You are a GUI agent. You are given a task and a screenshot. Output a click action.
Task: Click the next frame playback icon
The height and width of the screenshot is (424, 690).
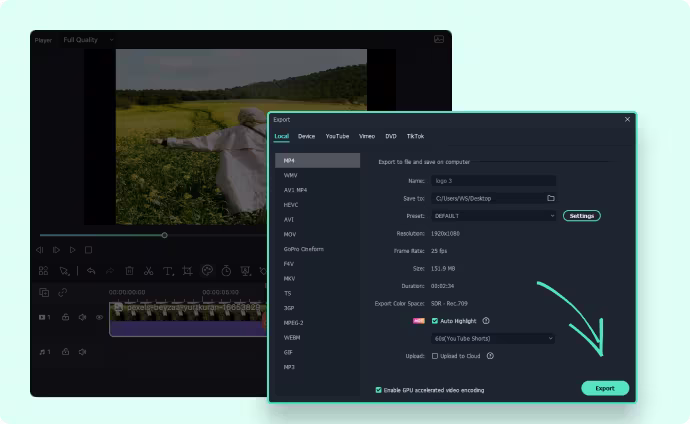tap(56, 250)
